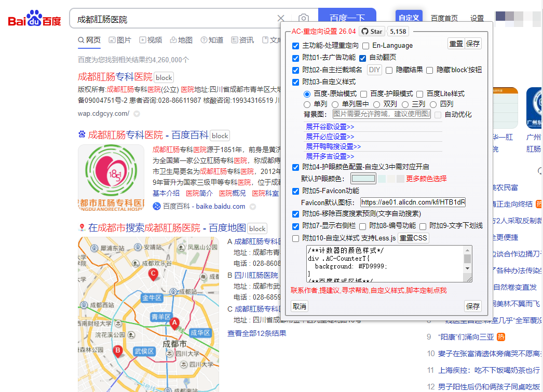
Task: Toggle 附加6-移除百度搜索预测 checkbox
Action: [295, 214]
